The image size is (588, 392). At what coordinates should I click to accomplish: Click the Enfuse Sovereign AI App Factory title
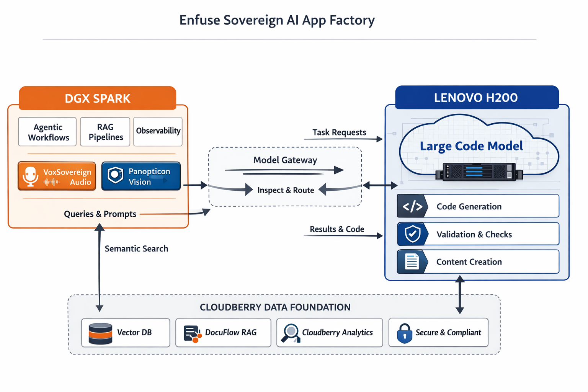tap(277, 20)
